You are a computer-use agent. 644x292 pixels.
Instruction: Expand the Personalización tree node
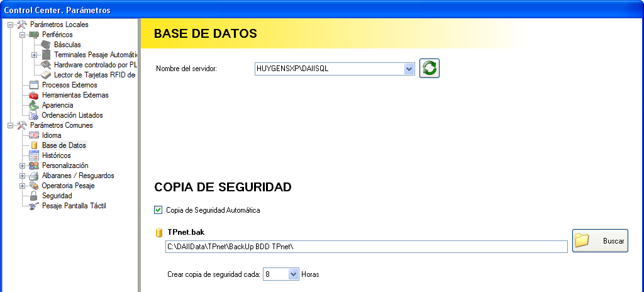coord(22,166)
